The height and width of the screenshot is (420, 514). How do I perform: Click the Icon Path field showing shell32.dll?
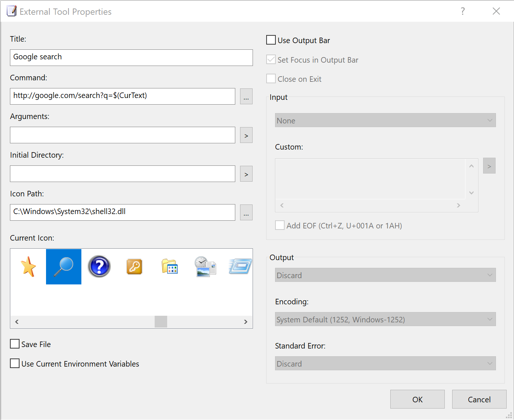(123, 212)
